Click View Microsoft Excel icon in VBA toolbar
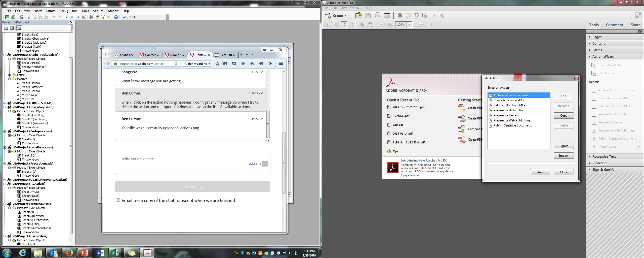 [7, 17]
